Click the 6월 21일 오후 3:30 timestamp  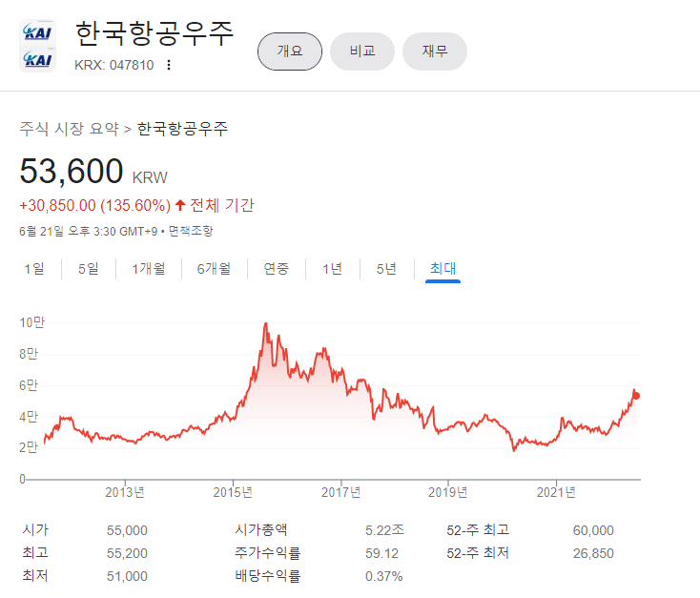point(89,232)
